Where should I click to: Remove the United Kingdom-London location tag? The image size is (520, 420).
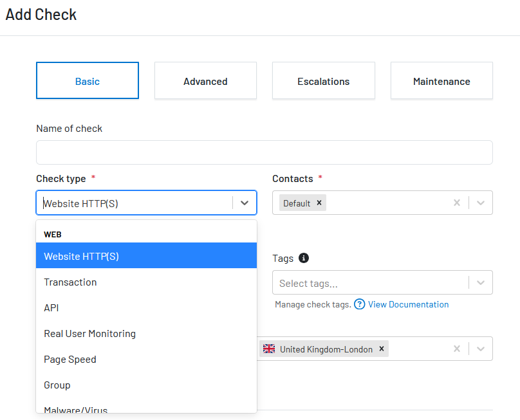pos(382,349)
